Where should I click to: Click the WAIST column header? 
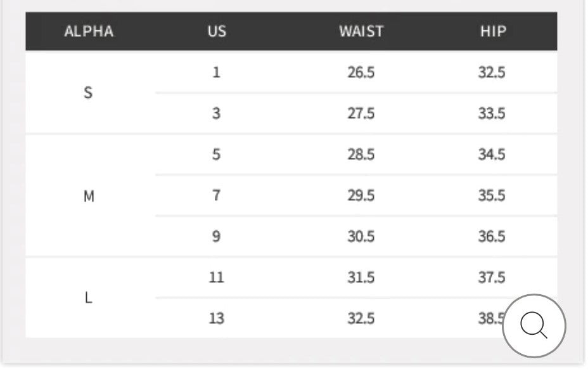[361, 31]
